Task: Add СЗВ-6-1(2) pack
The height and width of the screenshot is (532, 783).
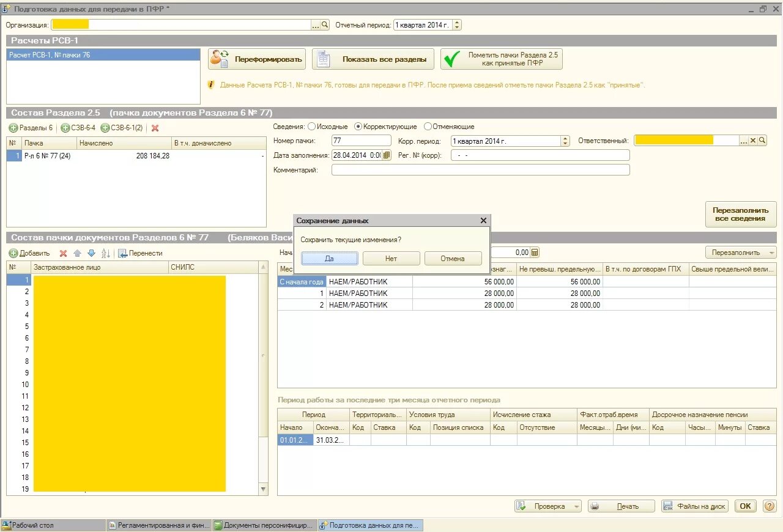Action: point(122,128)
